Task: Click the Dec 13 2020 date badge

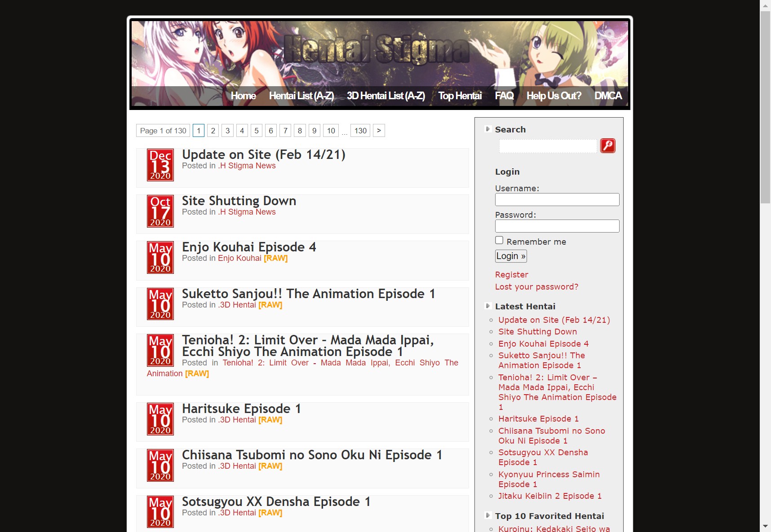Action: click(x=160, y=165)
